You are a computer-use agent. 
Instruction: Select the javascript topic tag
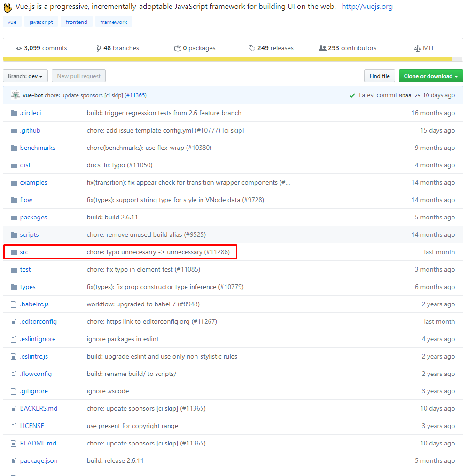click(x=41, y=22)
